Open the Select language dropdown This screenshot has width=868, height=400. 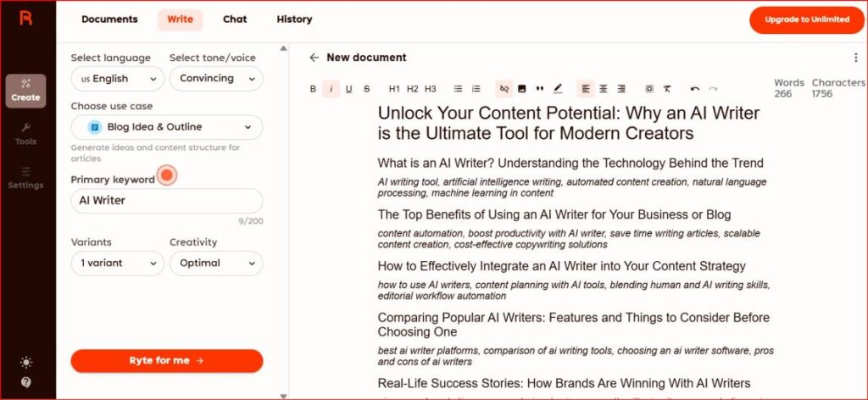(x=117, y=79)
